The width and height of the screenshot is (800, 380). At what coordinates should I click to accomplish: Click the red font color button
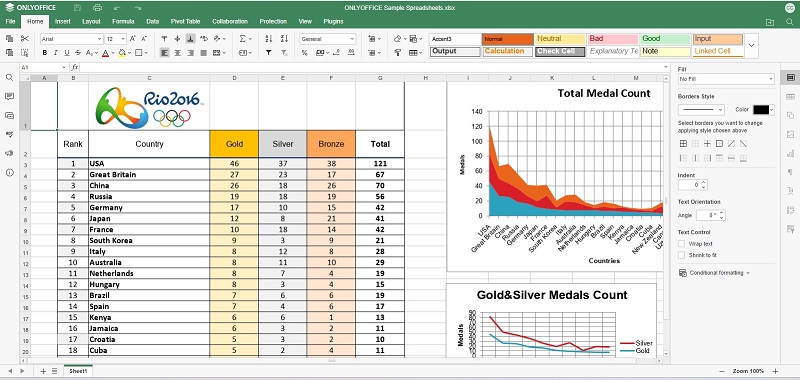[x=105, y=53]
